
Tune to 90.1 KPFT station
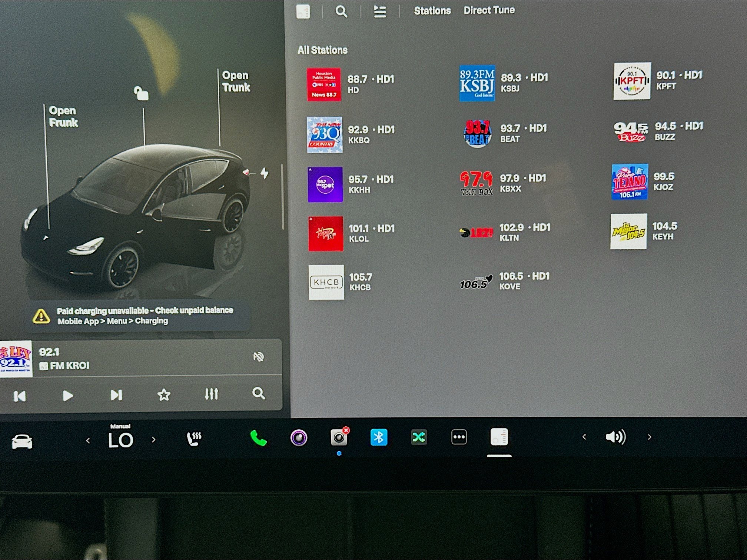(x=658, y=81)
